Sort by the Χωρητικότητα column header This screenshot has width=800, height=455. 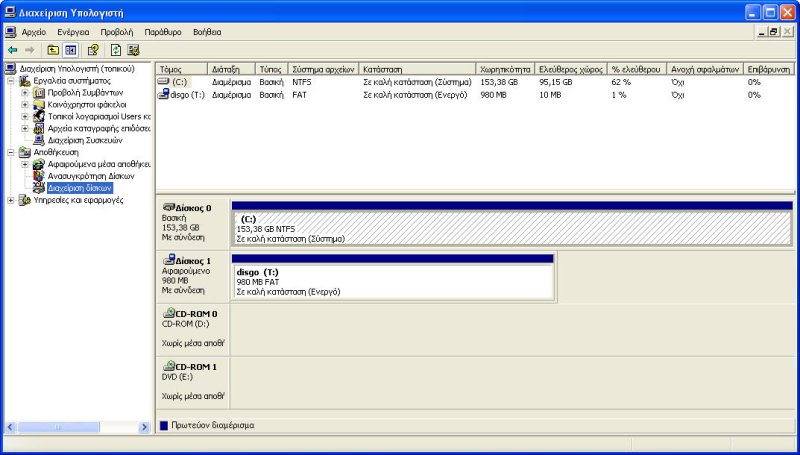click(506, 69)
